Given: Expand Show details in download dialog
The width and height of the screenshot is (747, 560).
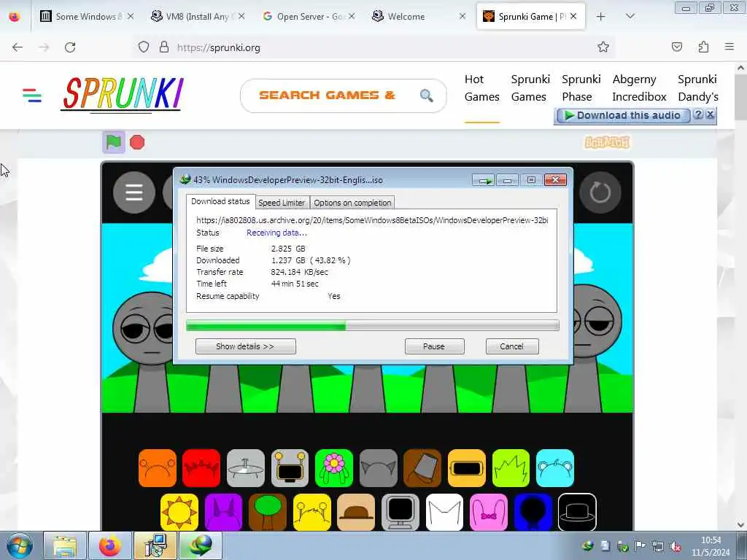Looking at the screenshot, I should click(x=245, y=346).
